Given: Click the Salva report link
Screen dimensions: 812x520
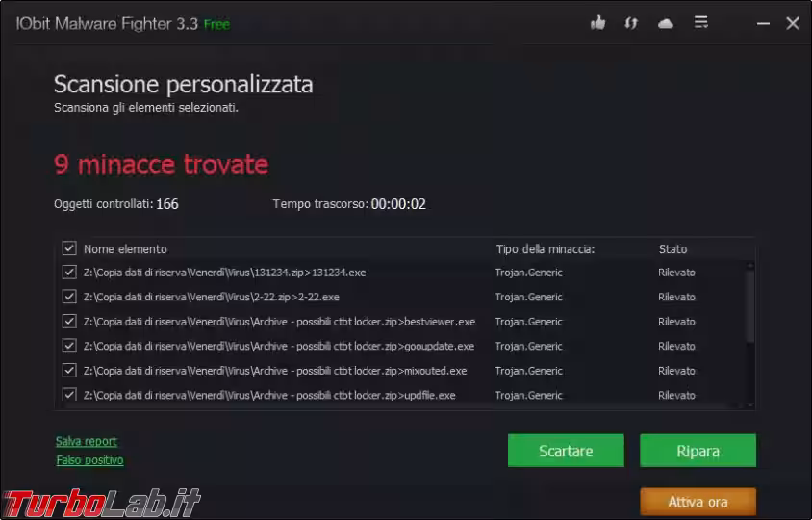Looking at the screenshot, I should click(87, 441).
